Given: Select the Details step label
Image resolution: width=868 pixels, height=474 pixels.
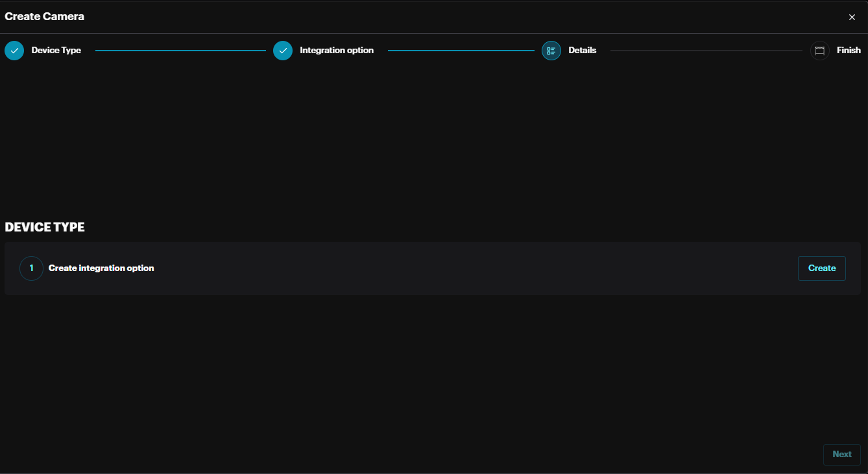Looking at the screenshot, I should pos(582,51).
